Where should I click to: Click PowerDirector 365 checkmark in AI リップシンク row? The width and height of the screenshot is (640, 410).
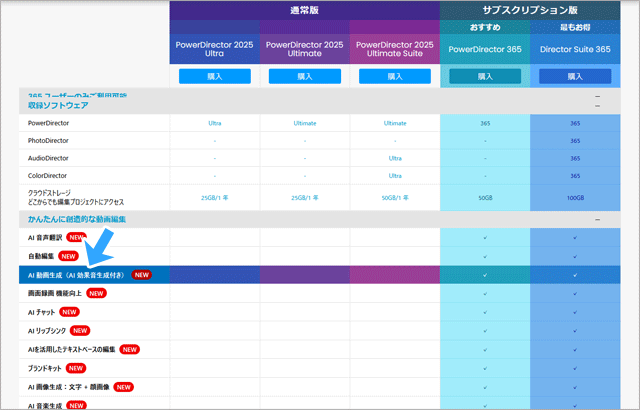click(x=485, y=331)
